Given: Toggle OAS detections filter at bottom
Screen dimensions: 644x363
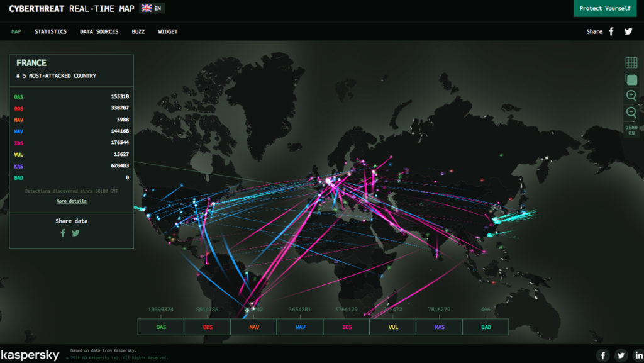Looking at the screenshot, I should (161, 327).
